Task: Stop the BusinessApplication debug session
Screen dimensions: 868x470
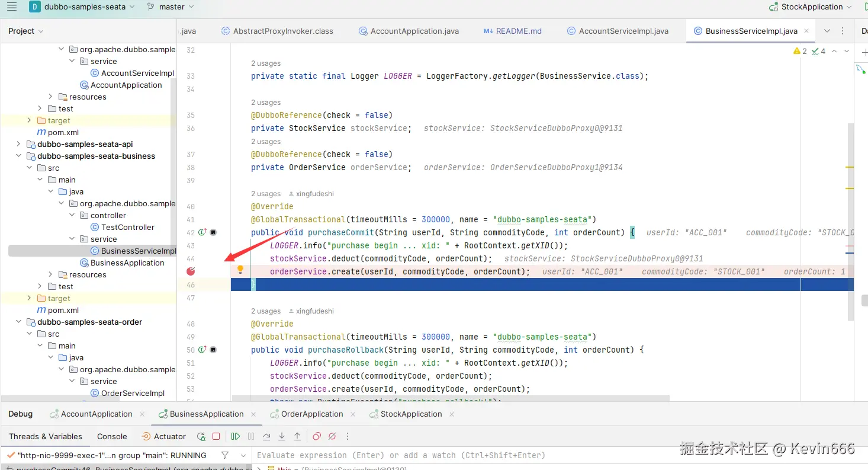Action: [216, 437]
